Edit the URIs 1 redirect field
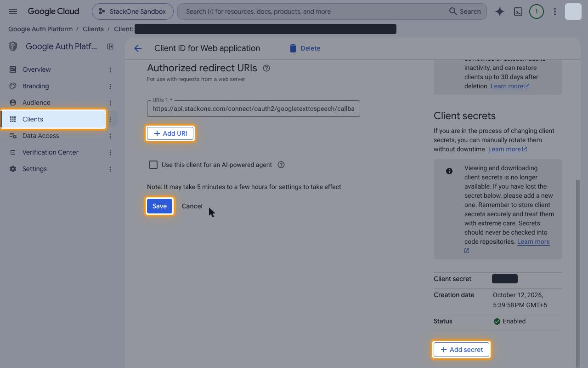 pos(254,109)
